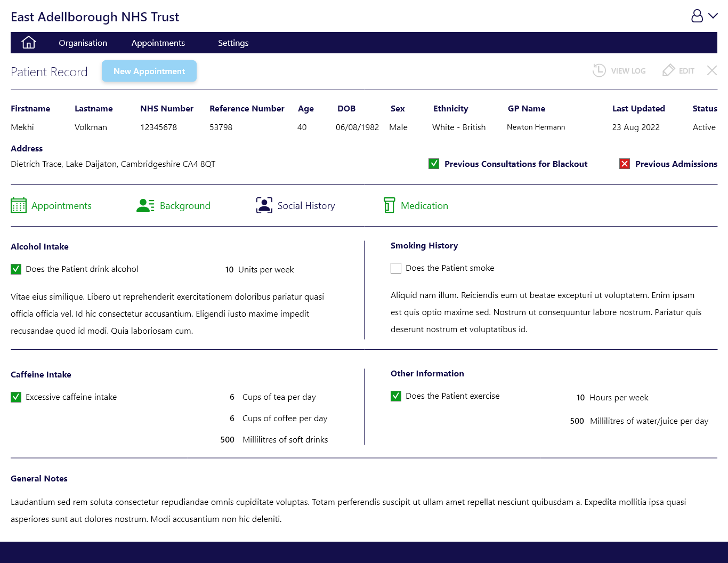728x563 pixels.
Task: Select the DOB 06/08/1982
Action: tap(357, 127)
